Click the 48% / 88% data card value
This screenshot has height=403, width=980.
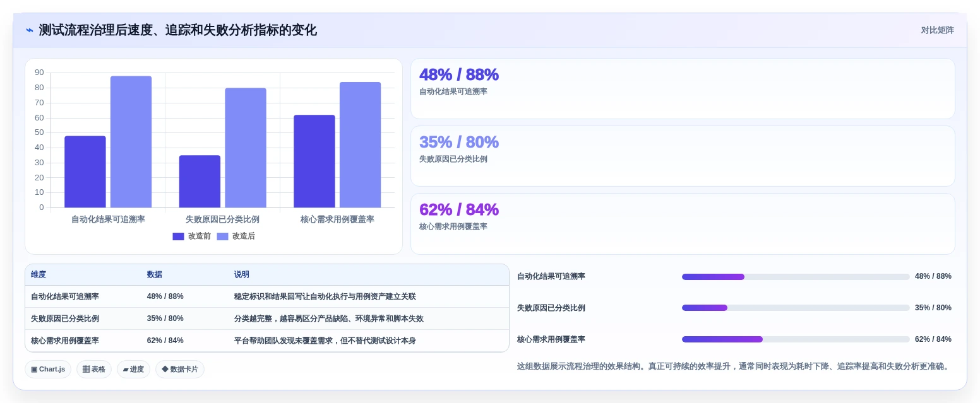(459, 74)
